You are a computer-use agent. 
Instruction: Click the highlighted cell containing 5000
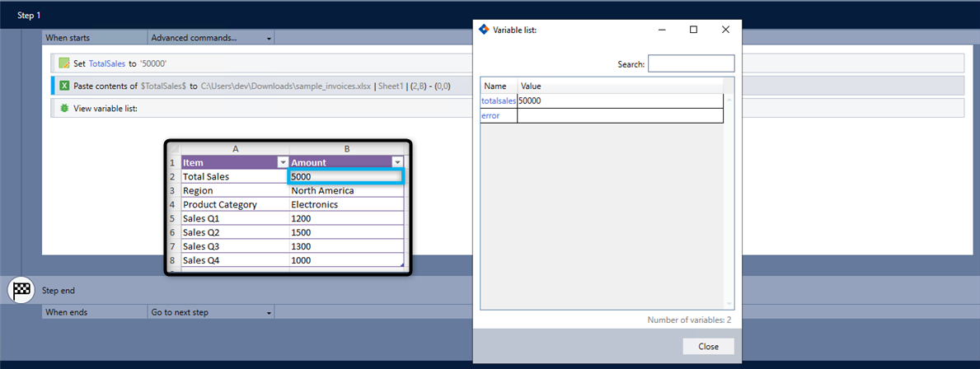(346, 177)
